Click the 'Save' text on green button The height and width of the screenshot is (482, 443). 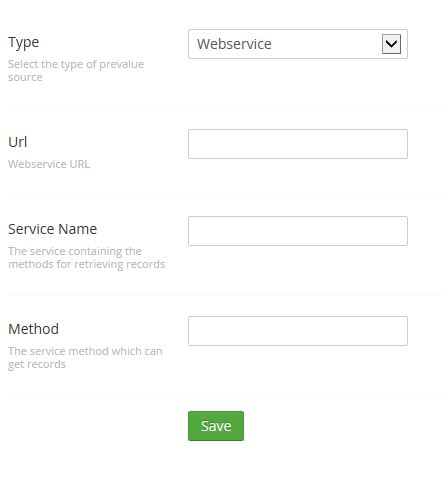(x=216, y=426)
